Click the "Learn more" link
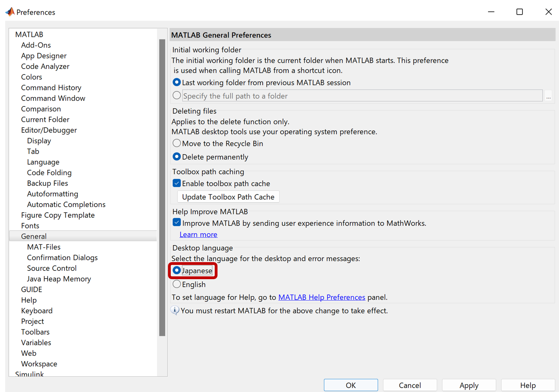This screenshot has height=392, width=559. tap(198, 234)
